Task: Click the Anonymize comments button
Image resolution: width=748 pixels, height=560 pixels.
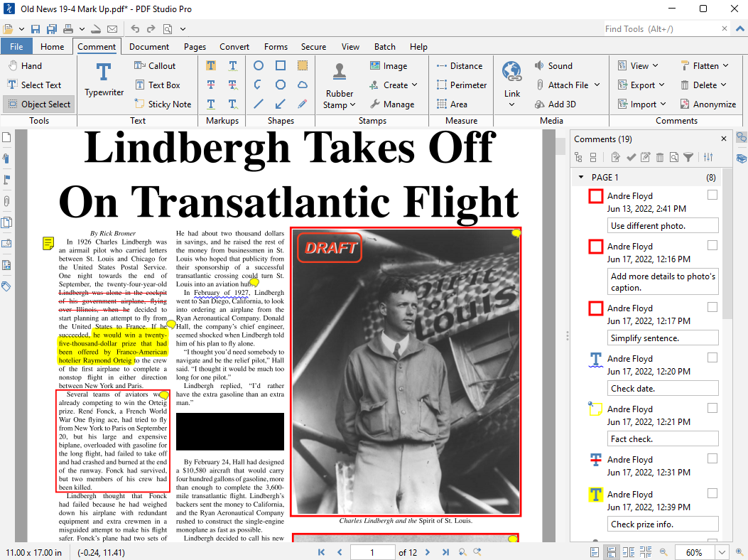Action: point(708,104)
